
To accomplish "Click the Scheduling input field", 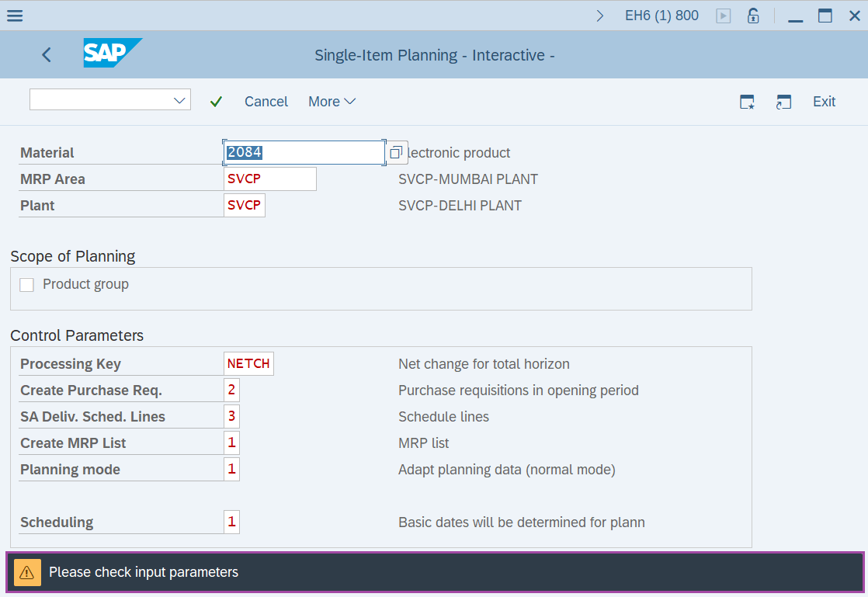I will click(x=231, y=522).
